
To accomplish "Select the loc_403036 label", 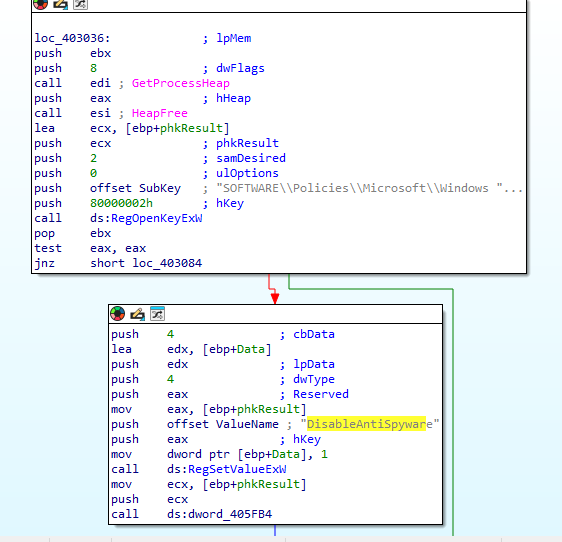I will tap(72, 38).
